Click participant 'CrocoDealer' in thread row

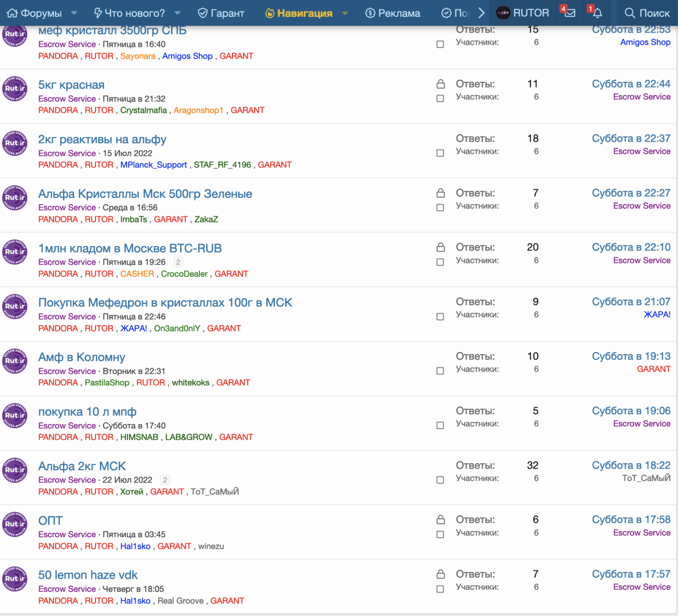click(184, 274)
